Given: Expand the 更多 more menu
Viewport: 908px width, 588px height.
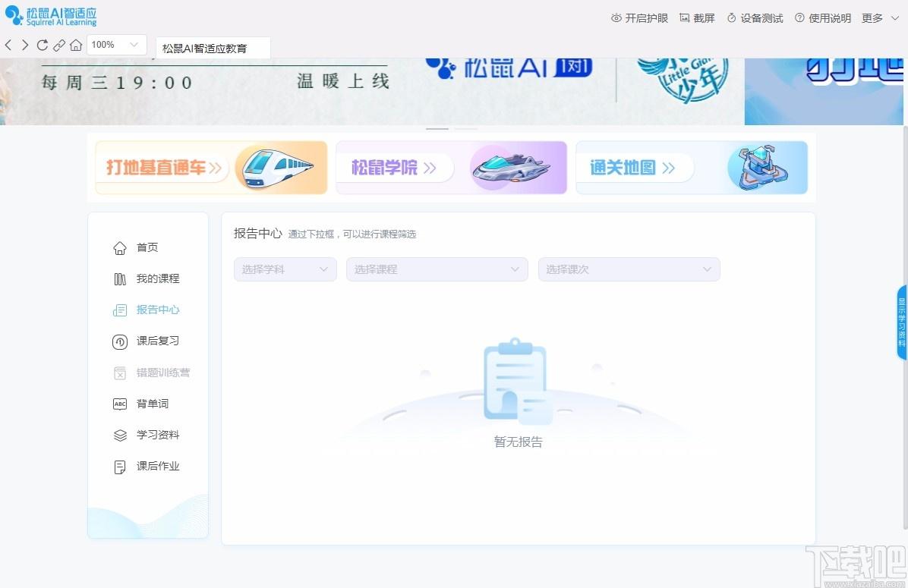Looking at the screenshot, I should (880, 18).
